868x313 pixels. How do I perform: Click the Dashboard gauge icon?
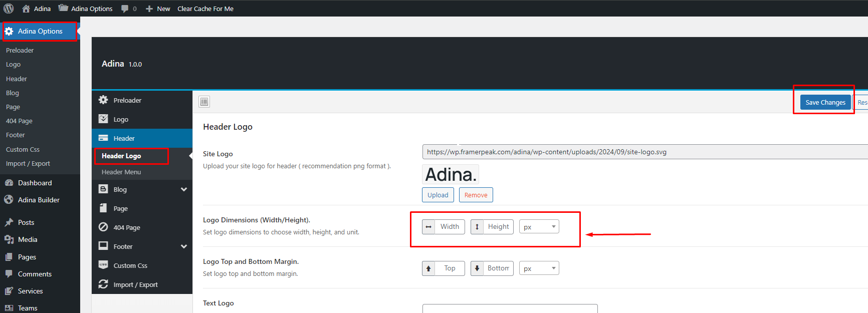coord(9,183)
